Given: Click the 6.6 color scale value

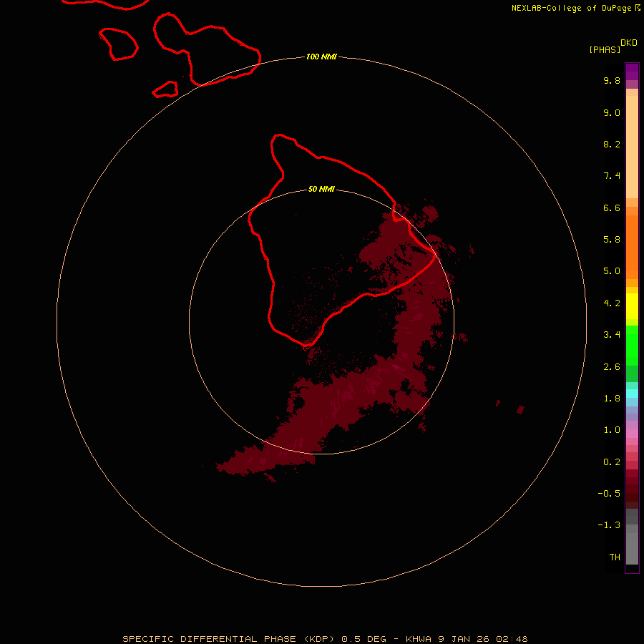Looking at the screenshot, I should (612, 208).
